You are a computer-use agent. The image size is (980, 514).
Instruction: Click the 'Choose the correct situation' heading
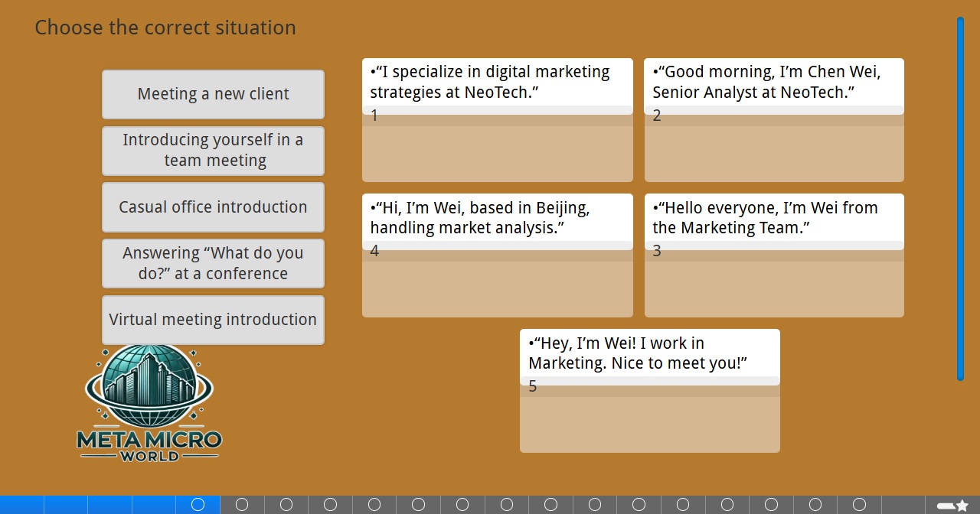point(165,28)
